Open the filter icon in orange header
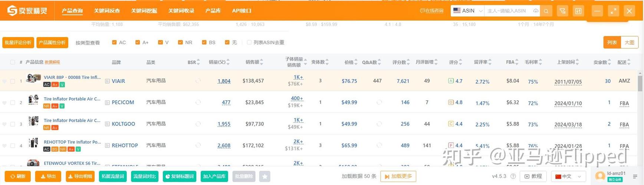Viewport: 644px width, 185px height. 562,11
